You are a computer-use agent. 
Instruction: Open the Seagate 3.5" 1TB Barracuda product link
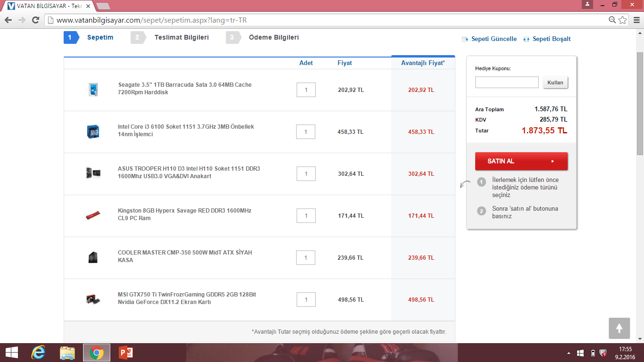[x=185, y=89]
